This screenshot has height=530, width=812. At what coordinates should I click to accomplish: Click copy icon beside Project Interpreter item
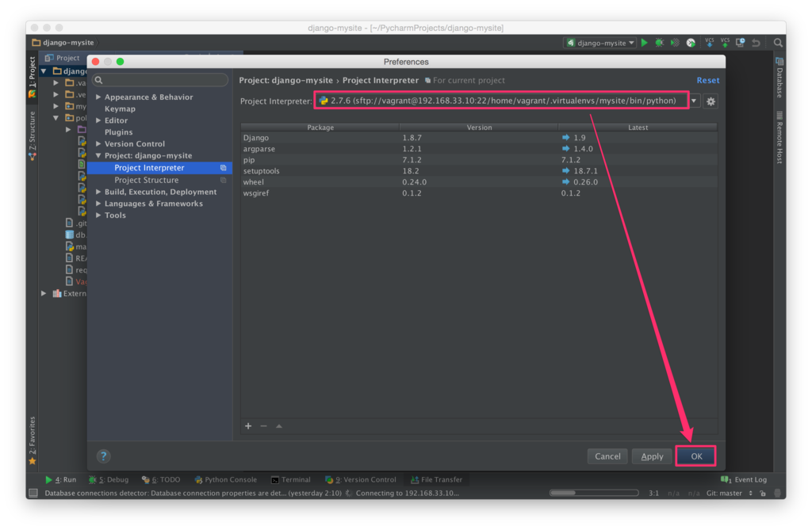223,168
